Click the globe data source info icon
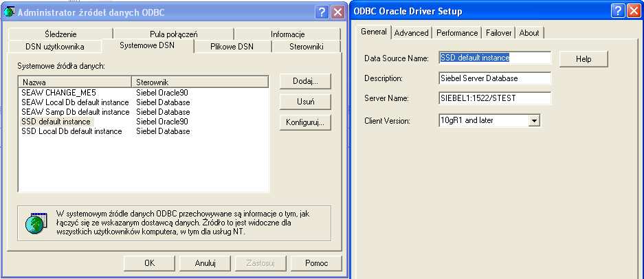 tap(36, 222)
